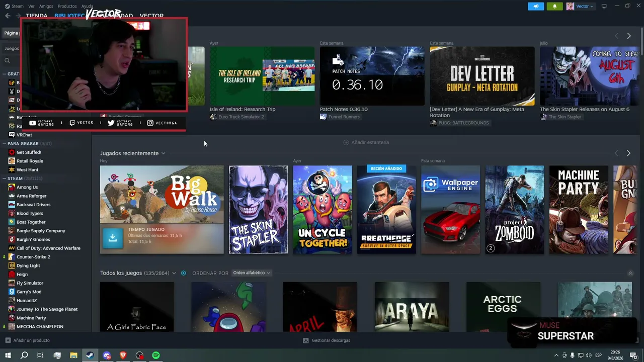Click the Feign red game icon

coord(12,274)
